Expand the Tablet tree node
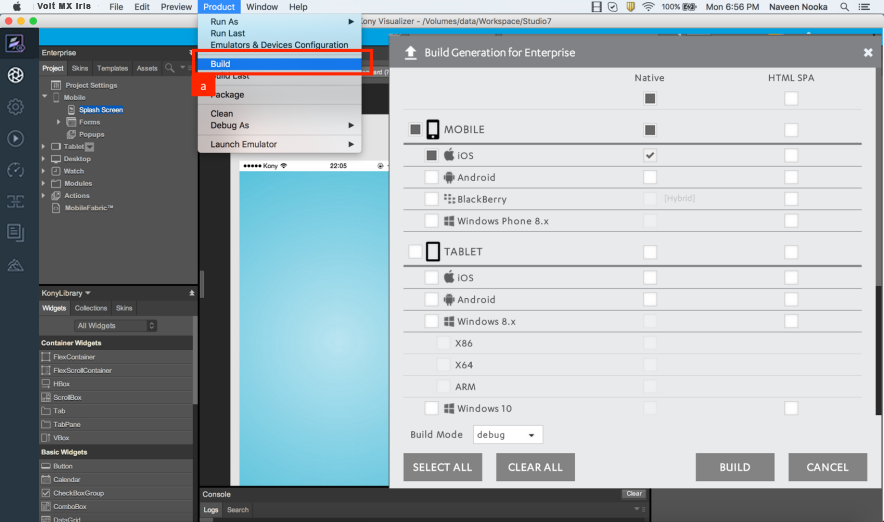 tap(44, 147)
